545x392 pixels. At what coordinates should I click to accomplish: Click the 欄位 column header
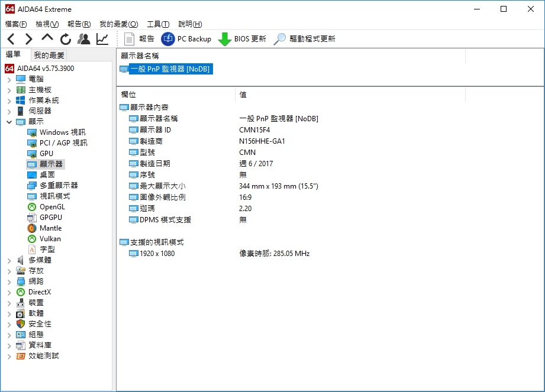[x=176, y=95]
